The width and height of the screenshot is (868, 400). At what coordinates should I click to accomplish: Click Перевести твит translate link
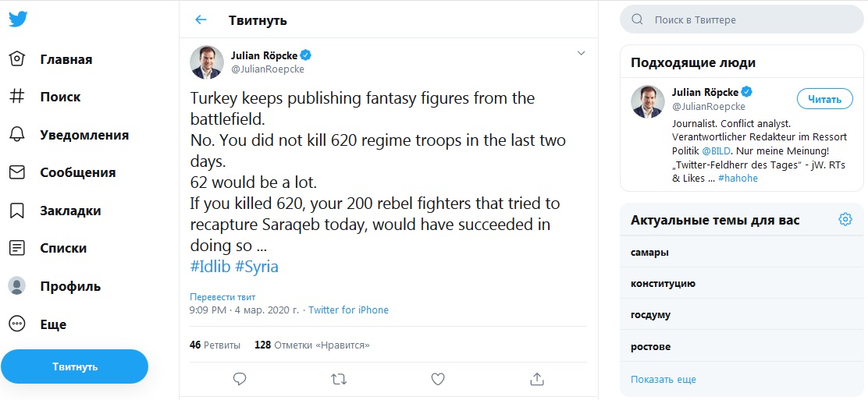pyautogui.click(x=222, y=297)
